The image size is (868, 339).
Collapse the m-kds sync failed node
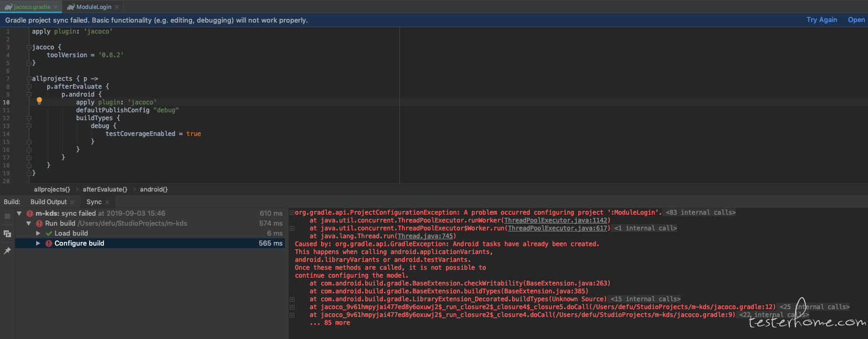tap(19, 214)
